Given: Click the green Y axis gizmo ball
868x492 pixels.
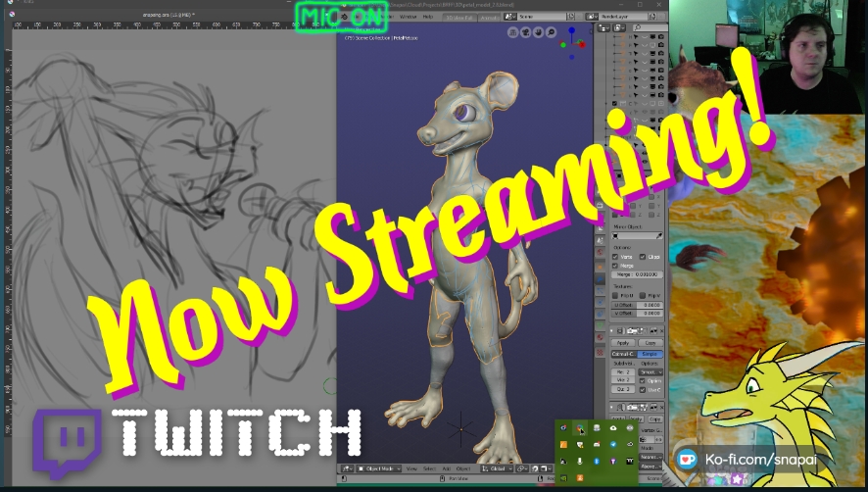Looking at the screenshot, I should point(563,45).
